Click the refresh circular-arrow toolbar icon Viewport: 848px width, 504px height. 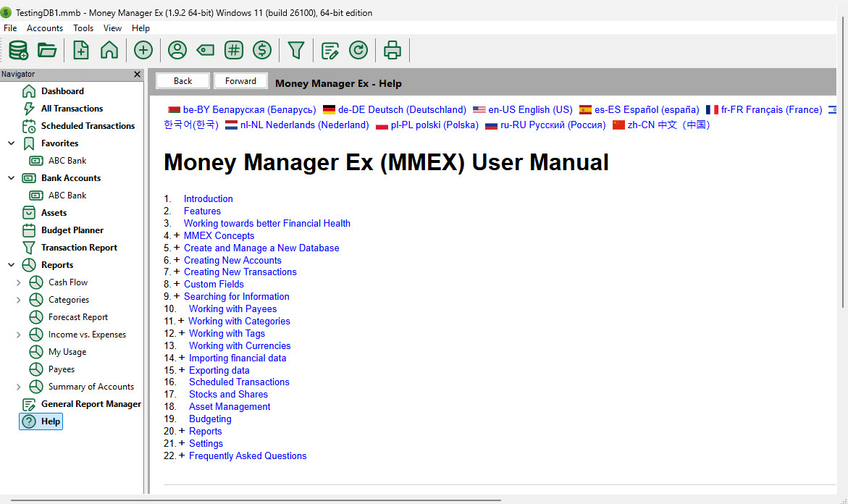pyautogui.click(x=358, y=50)
